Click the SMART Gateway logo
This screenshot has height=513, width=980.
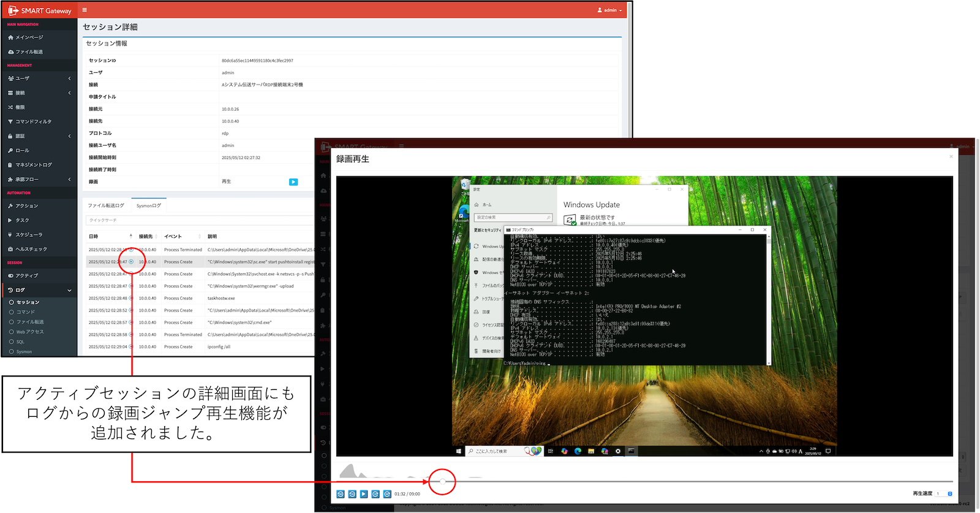click(x=40, y=10)
